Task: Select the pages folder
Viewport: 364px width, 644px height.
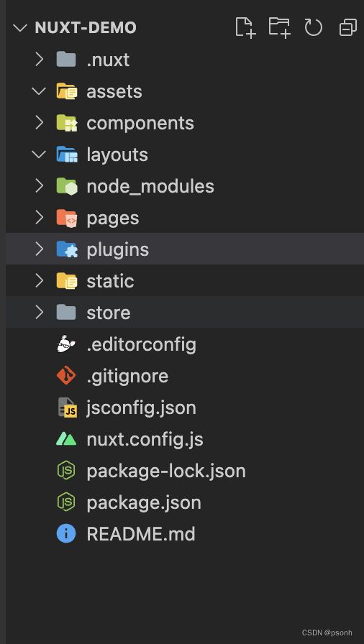Action: pos(185,218)
